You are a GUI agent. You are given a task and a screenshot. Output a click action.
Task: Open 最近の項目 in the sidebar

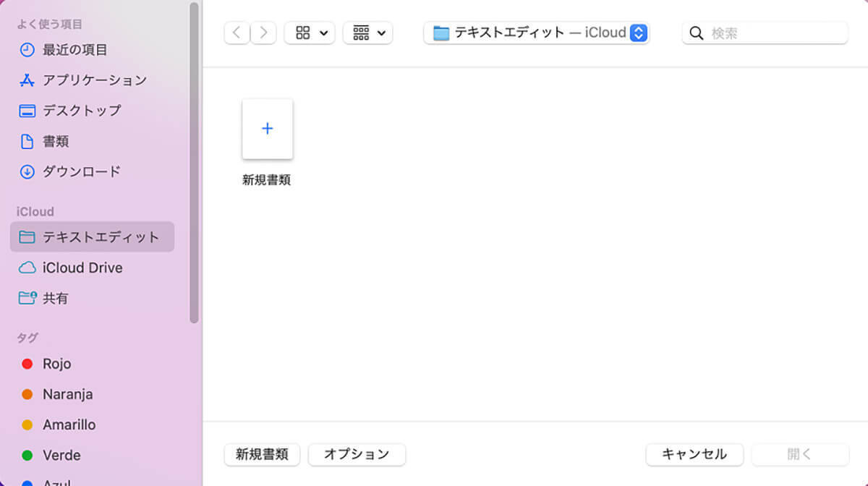(x=75, y=50)
